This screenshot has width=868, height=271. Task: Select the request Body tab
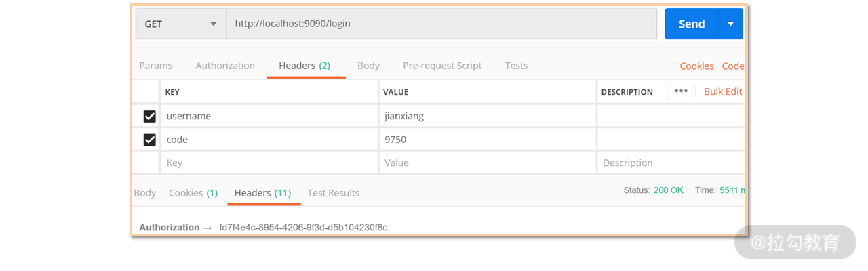[x=368, y=66]
